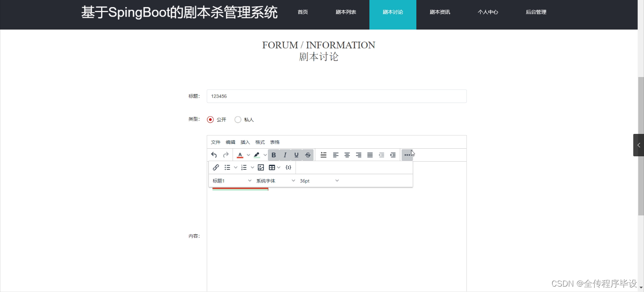Select the 公开 radio button
The height and width of the screenshot is (292, 644).
211,120
